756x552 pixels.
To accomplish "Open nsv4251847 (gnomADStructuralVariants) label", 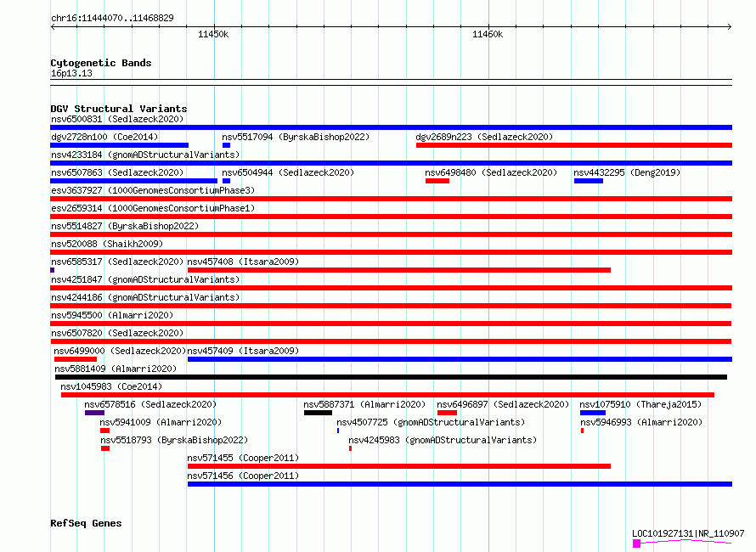I will (145, 279).
